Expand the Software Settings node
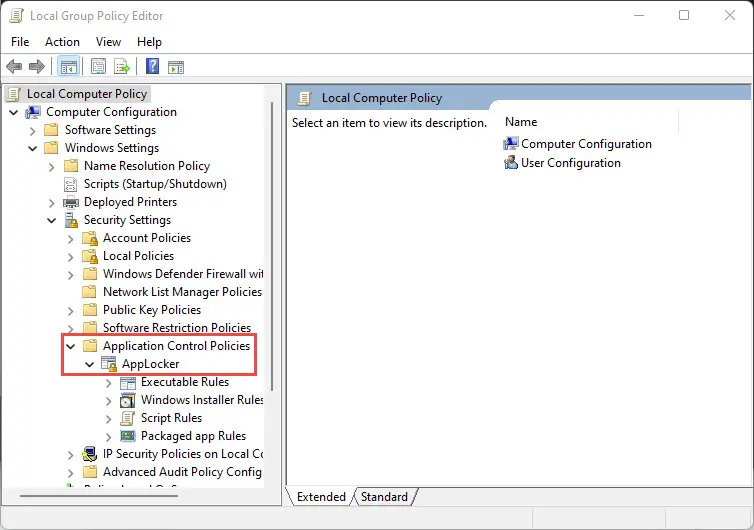Viewport: 754px width, 530px height. 33,131
